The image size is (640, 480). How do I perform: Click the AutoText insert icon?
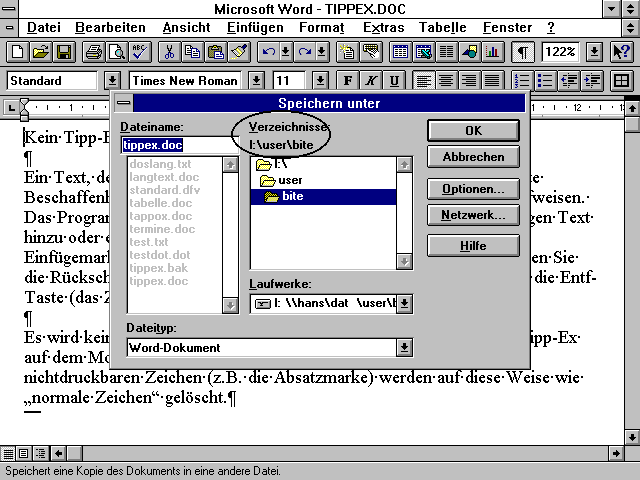coord(370,52)
